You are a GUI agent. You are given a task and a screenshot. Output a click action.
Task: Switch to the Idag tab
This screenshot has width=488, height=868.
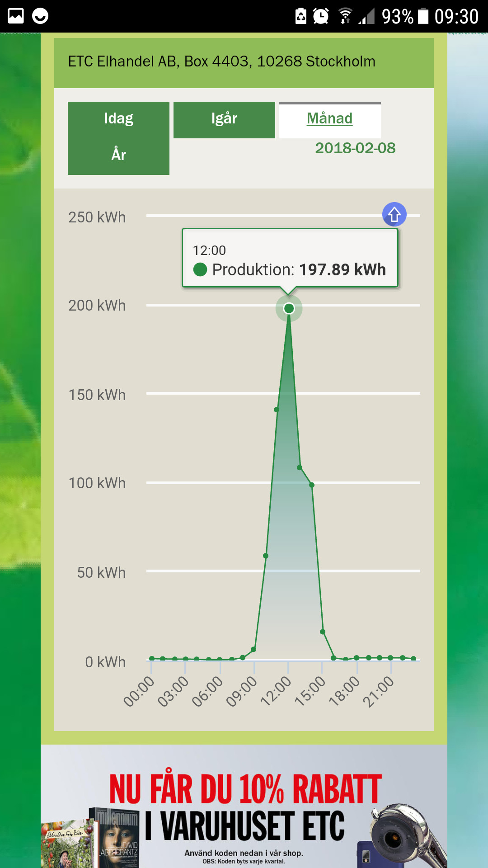(x=118, y=119)
